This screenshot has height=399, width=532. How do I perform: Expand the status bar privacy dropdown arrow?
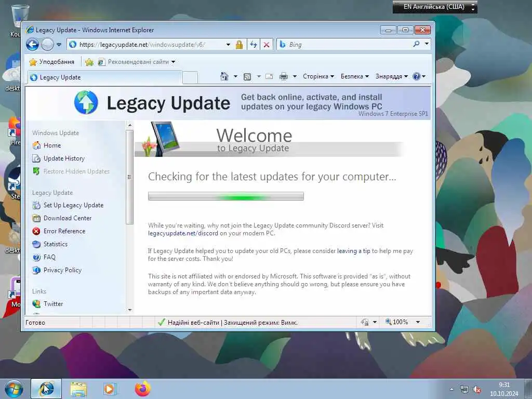tap(375, 322)
